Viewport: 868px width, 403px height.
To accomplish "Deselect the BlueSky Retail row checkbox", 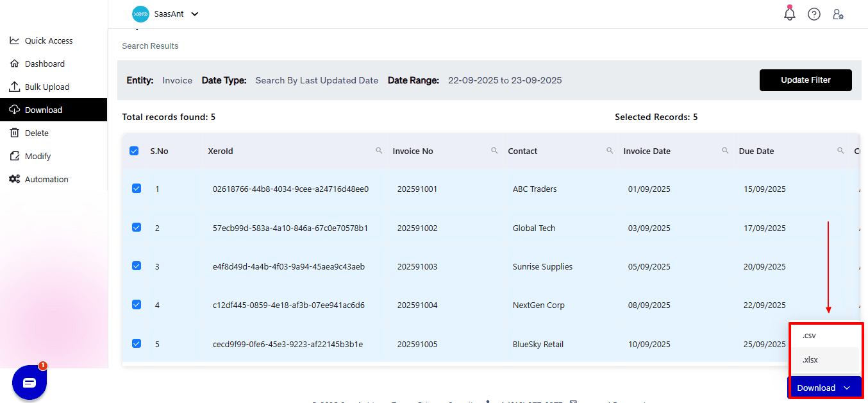I will (137, 343).
